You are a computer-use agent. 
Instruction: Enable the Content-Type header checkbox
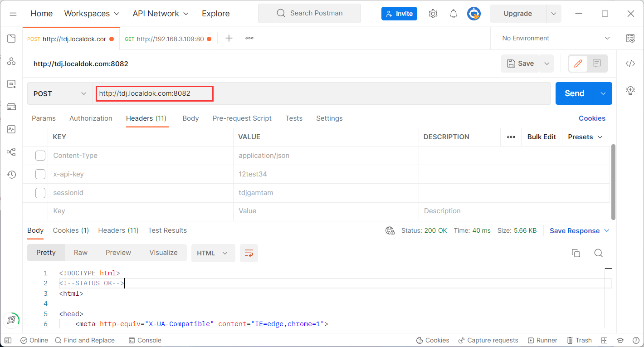pos(40,156)
